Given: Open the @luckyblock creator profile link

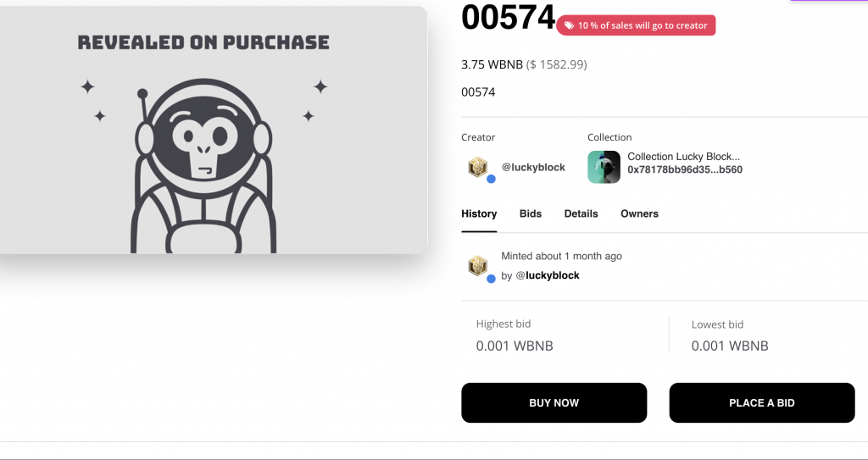Looking at the screenshot, I should [533, 167].
